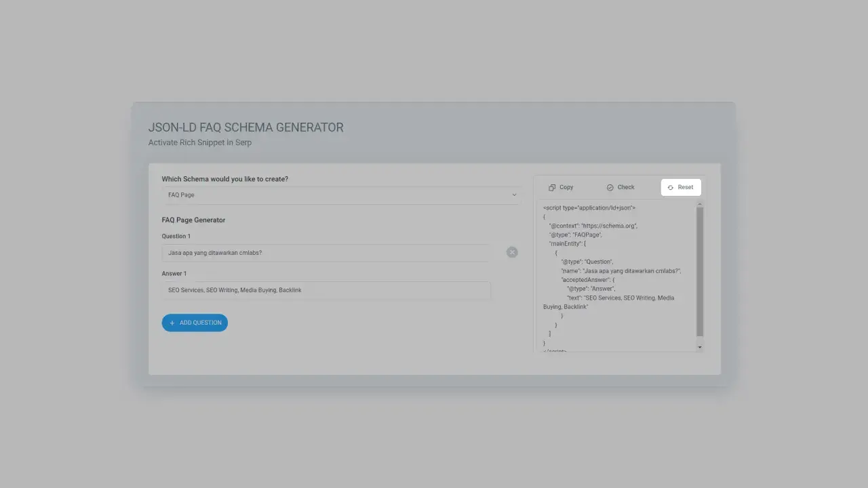Focus the Answer 1 input field
This screenshot has width=868, height=488.
coord(325,290)
